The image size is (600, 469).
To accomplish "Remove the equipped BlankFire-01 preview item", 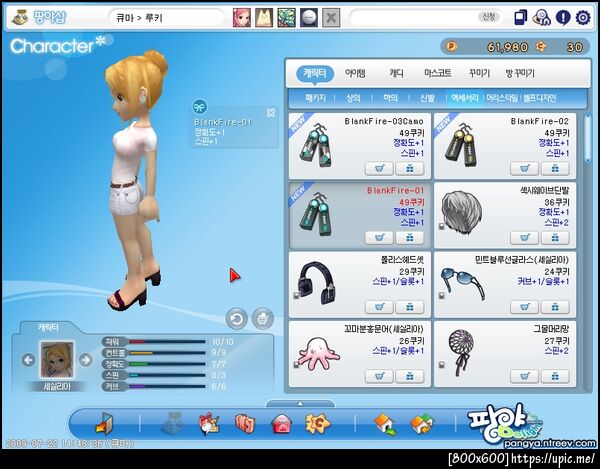I will tap(271, 112).
